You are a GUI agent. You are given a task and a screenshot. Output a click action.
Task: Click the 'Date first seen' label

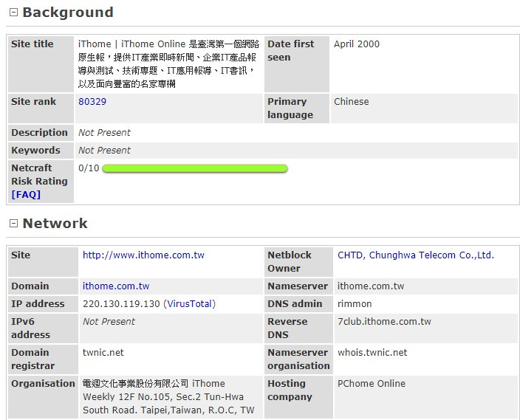(x=290, y=51)
